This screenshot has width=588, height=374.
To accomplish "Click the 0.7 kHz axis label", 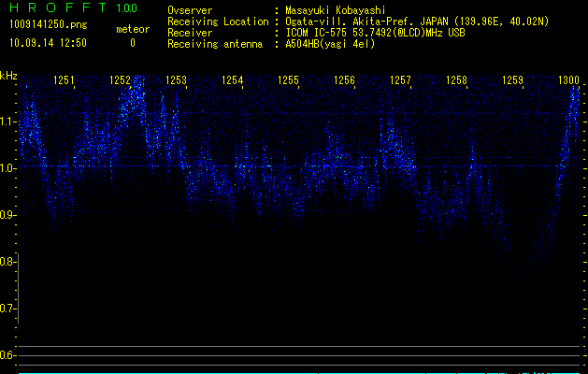I will coord(8,309).
